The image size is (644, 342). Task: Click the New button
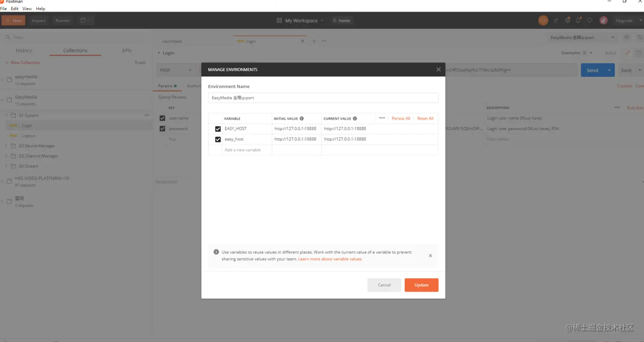[x=13, y=20]
